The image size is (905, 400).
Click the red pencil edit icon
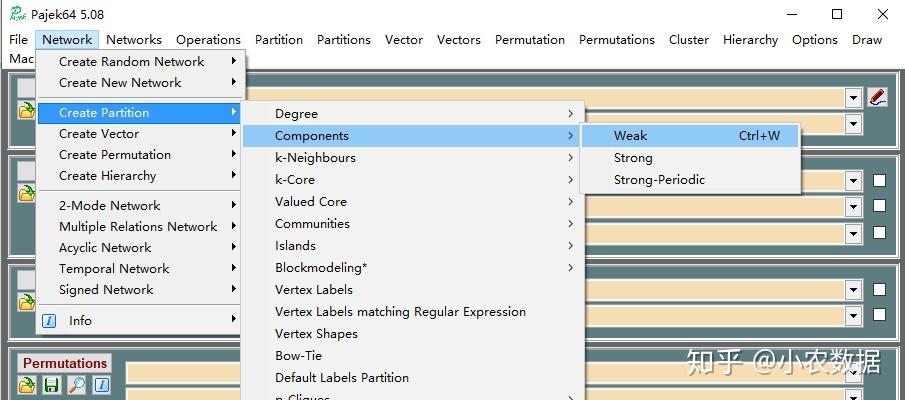pyautogui.click(x=878, y=97)
